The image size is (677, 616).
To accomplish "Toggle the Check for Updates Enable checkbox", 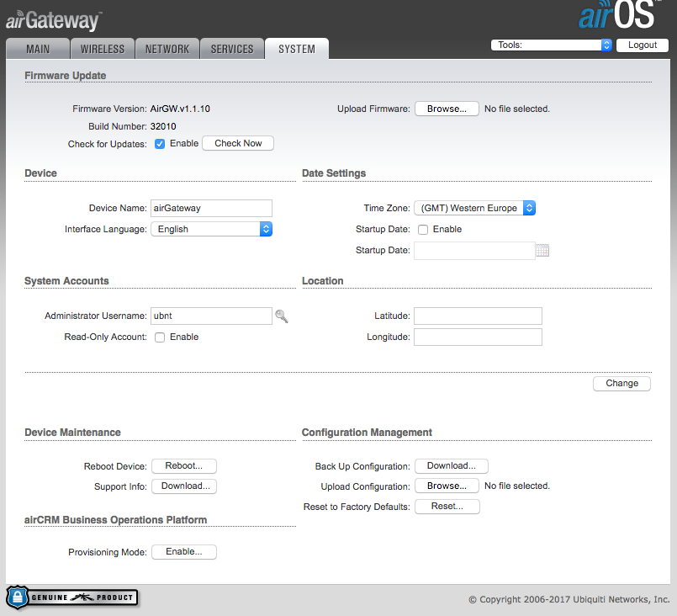I will (x=160, y=144).
